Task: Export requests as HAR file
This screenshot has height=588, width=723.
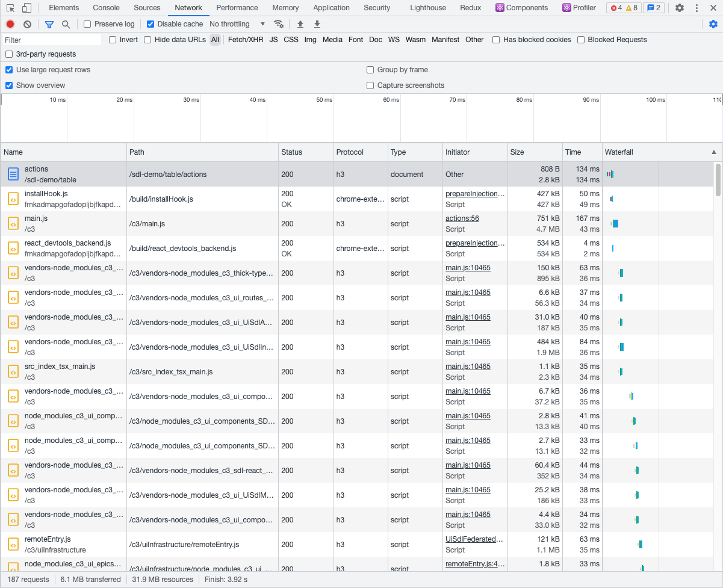Action: (x=317, y=24)
